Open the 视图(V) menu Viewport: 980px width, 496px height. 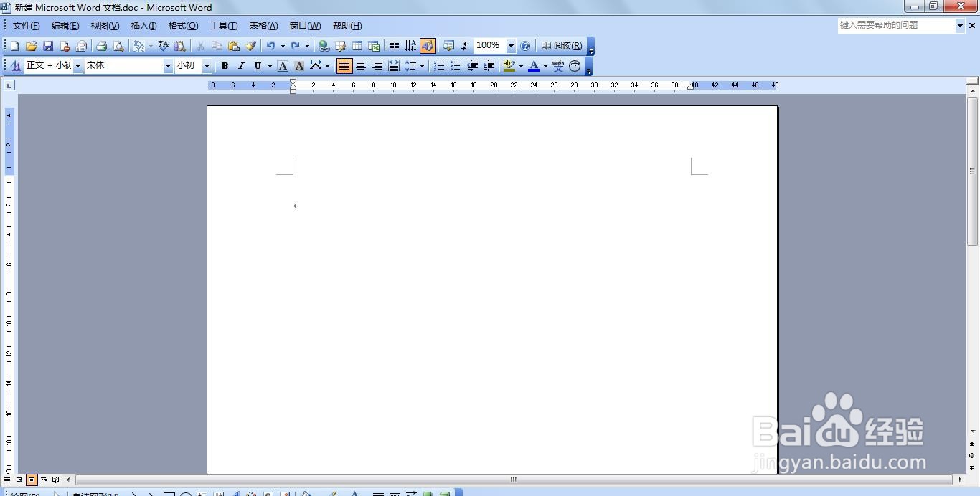[x=105, y=26]
